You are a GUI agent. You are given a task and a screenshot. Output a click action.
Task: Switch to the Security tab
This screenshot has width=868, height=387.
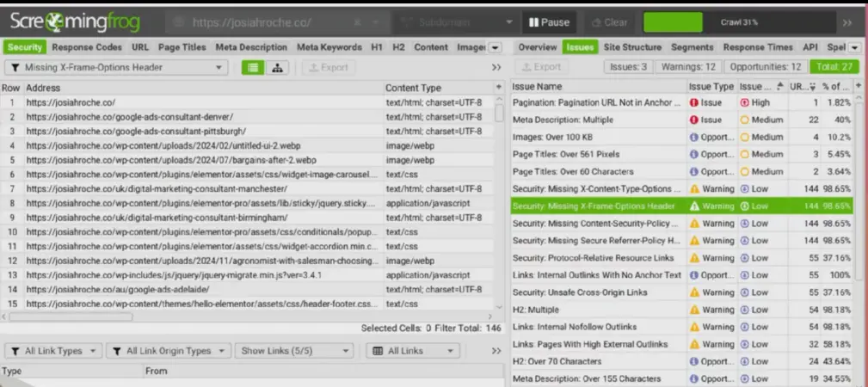(x=25, y=47)
